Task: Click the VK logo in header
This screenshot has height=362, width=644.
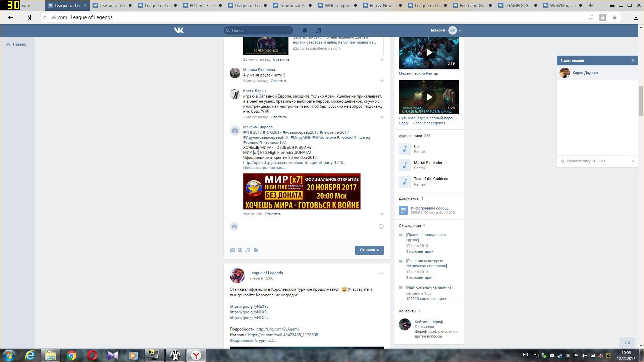Action: tap(179, 31)
